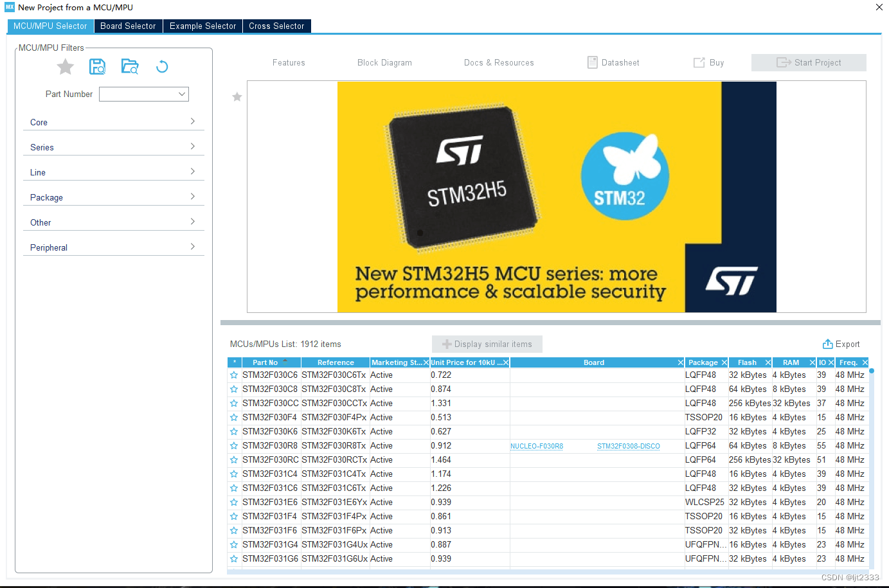Hide the IO column via X
The height and width of the screenshot is (588, 889).
click(831, 363)
